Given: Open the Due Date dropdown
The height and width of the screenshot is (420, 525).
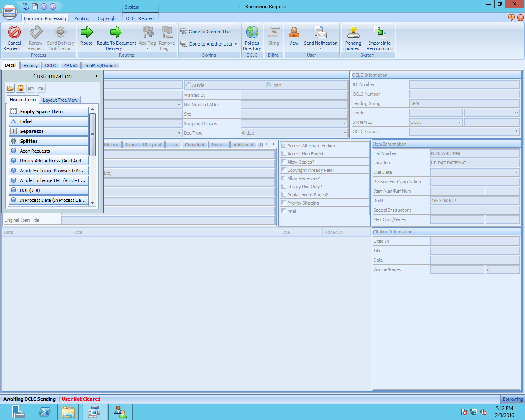Looking at the screenshot, I should (516, 172).
